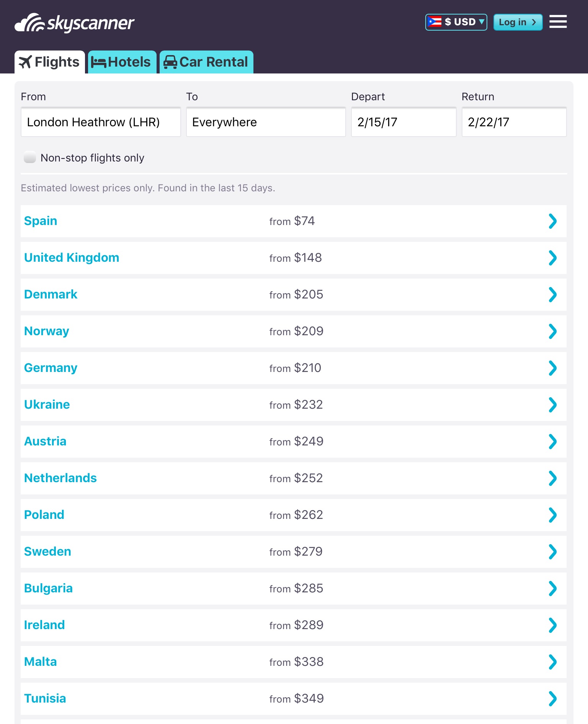Open the USD currency dropdown
This screenshot has width=588, height=724.
(456, 22)
